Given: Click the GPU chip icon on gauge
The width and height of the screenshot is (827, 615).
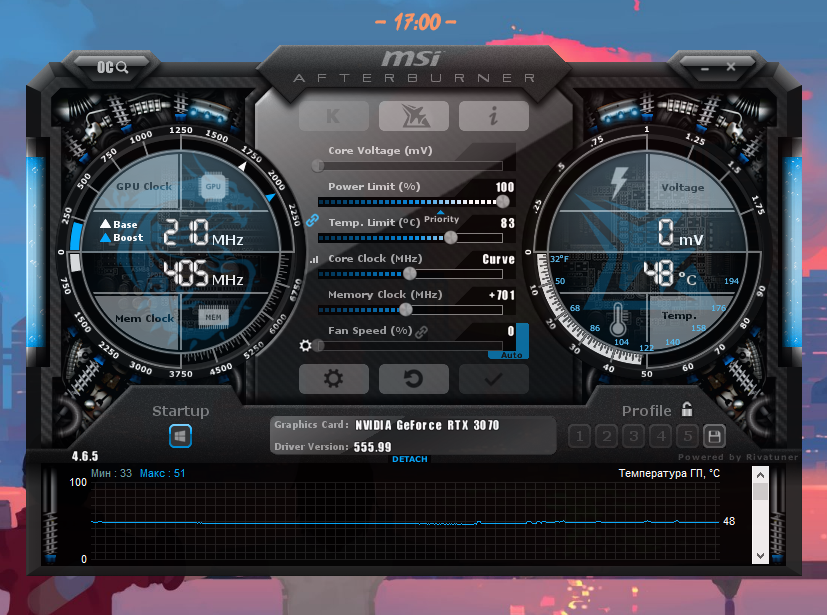Looking at the screenshot, I should 213,186.
